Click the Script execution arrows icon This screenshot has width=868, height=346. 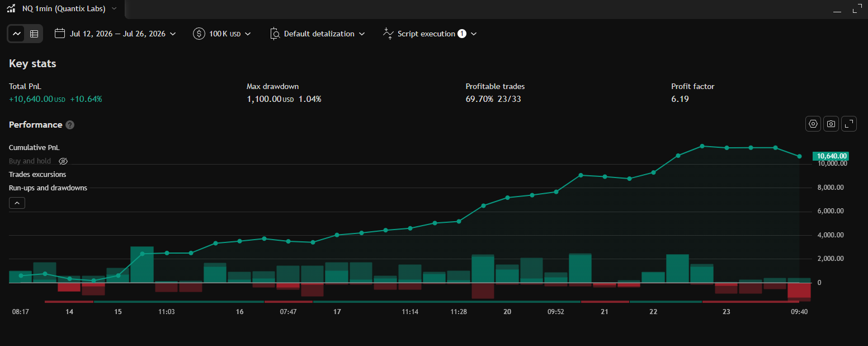pyautogui.click(x=388, y=34)
